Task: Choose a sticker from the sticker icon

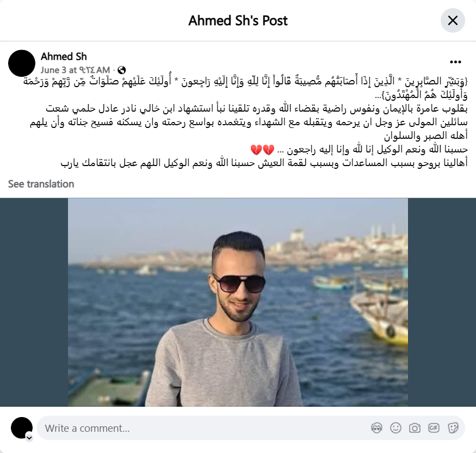Action: click(453, 428)
